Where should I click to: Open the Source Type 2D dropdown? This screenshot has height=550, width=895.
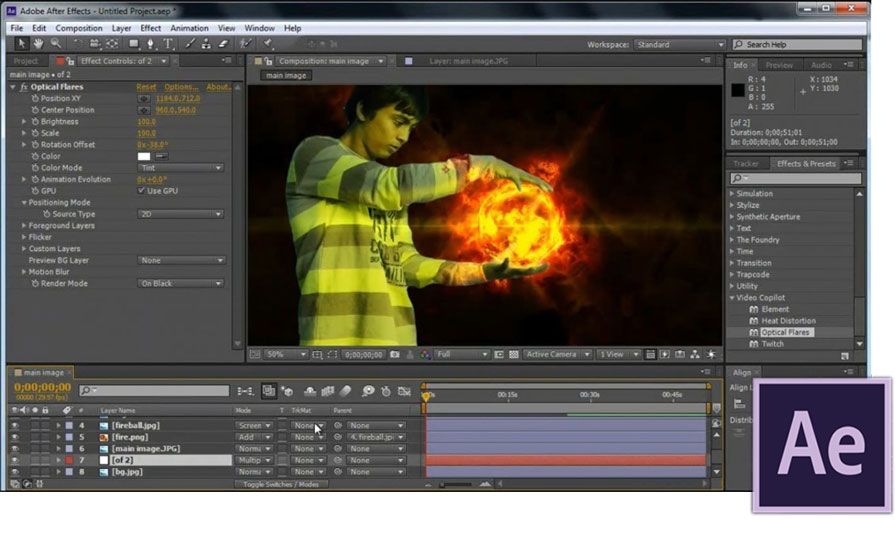(180, 214)
